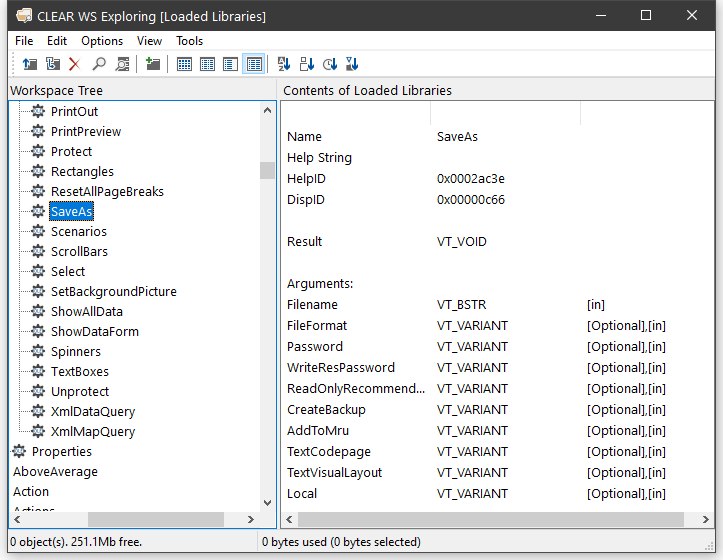Viewport: 723px width, 560px height.
Task: Toggle the highlighted details view button
Action: tap(254, 64)
